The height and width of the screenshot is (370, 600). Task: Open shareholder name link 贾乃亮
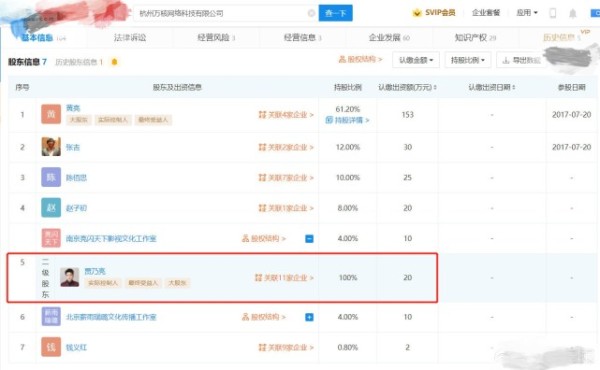[95, 271]
